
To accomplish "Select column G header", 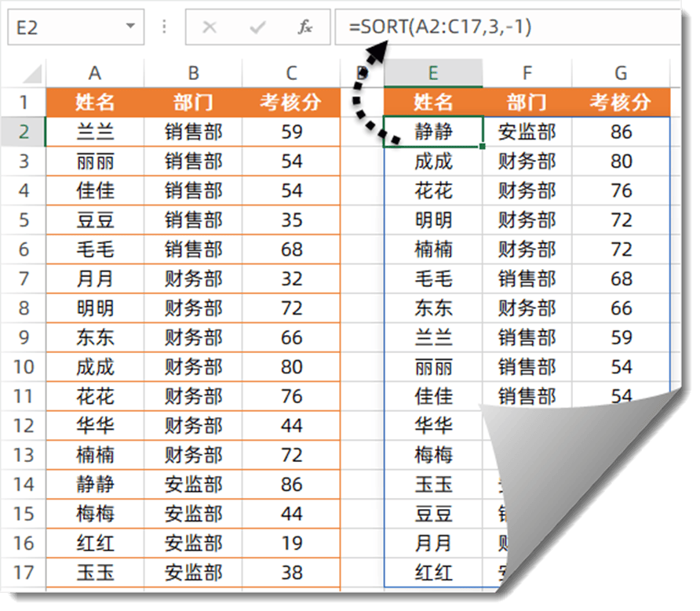I will coord(621,73).
